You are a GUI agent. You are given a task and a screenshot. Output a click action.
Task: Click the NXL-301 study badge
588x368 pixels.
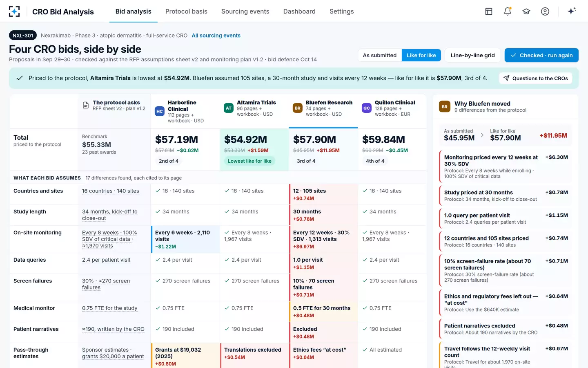[23, 36]
